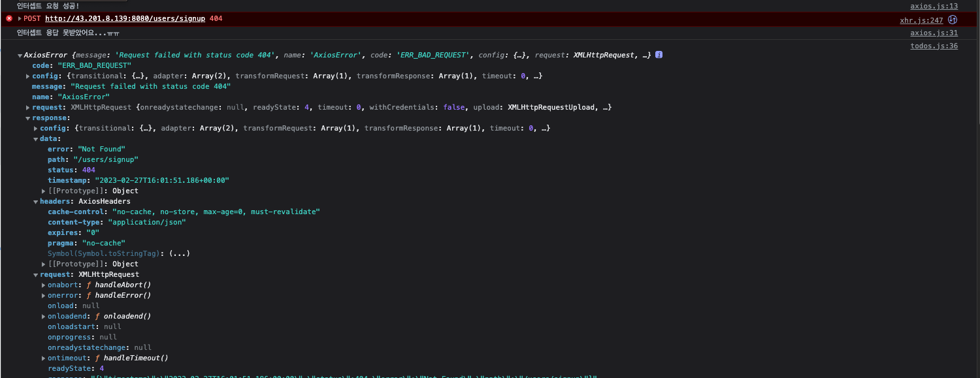980x378 pixels.
Task: Click the first log message above POST error
Action: 48,6
